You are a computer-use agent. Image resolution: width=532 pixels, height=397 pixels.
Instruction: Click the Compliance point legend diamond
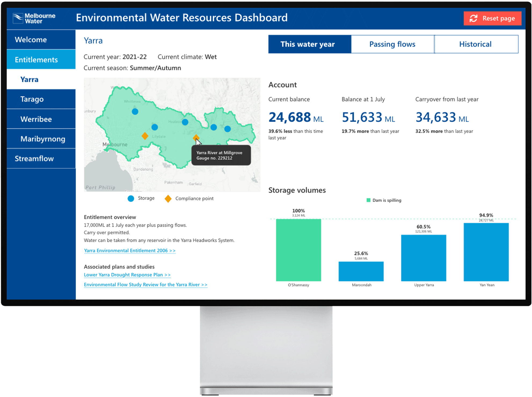[x=168, y=199]
